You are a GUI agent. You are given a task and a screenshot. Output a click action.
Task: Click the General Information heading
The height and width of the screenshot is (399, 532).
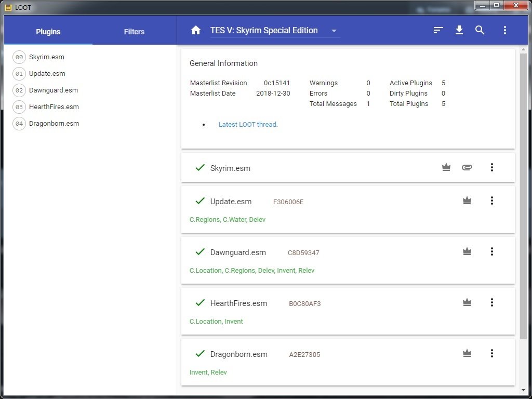pyautogui.click(x=223, y=63)
